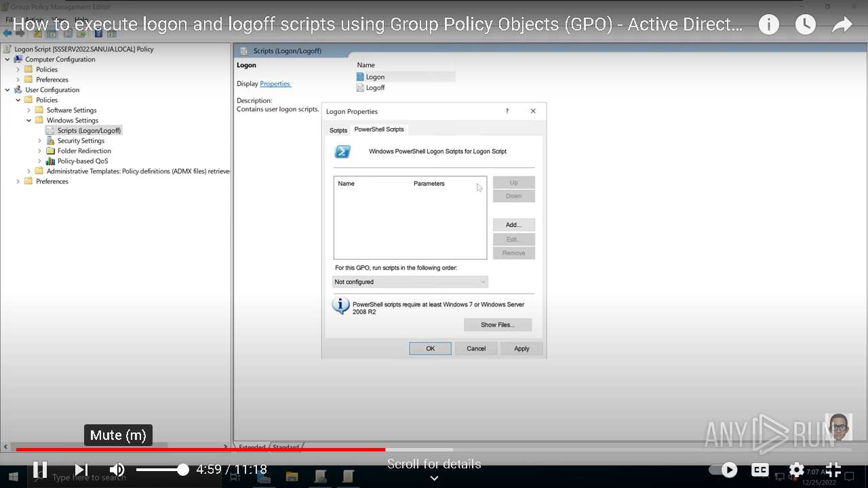Viewport: 868px width, 488px height.
Task: Collapse the Windows Settings node
Action: pyautogui.click(x=29, y=120)
